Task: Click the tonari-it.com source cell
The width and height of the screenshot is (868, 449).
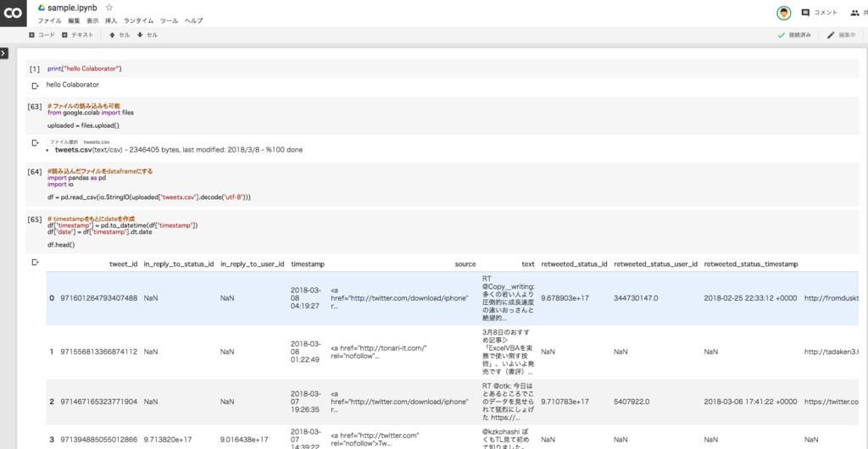Action: tap(379, 352)
